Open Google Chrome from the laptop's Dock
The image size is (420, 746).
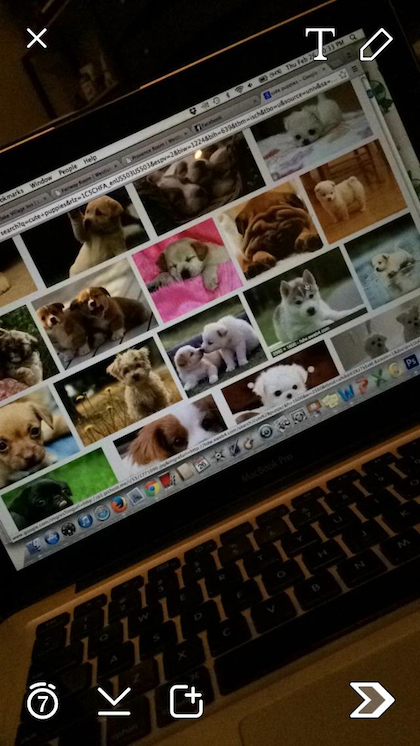pos(151,489)
